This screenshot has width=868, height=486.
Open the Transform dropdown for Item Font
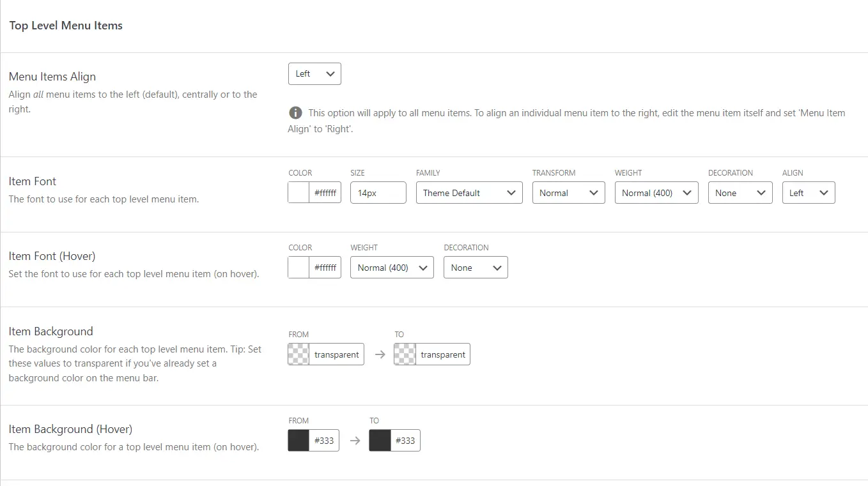568,192
